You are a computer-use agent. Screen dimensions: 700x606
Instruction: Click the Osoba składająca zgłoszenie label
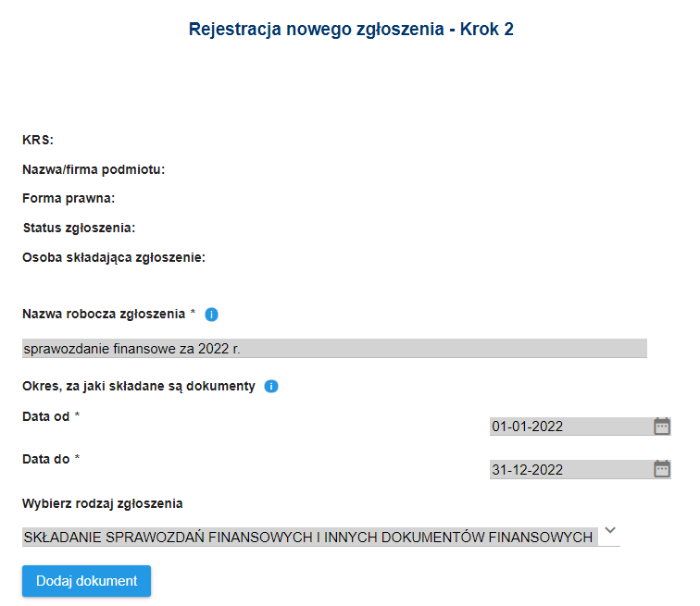pos(114,257)
